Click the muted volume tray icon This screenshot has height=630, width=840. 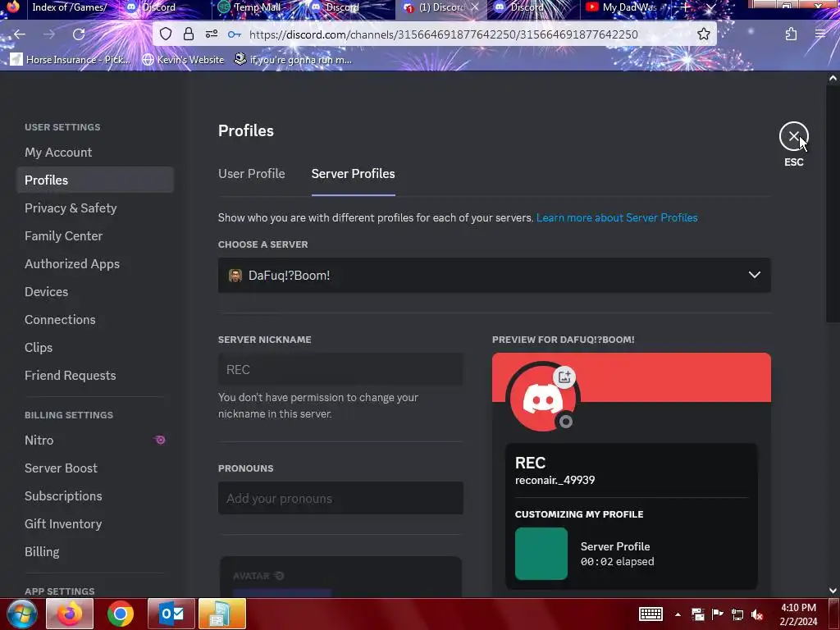click(757, 614)
